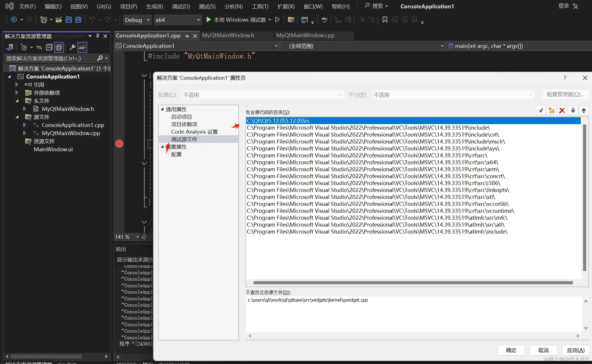Click the 应用(A) button
Image resolution: width=592 pixels, height=364 pixels.
coord(576,350)
